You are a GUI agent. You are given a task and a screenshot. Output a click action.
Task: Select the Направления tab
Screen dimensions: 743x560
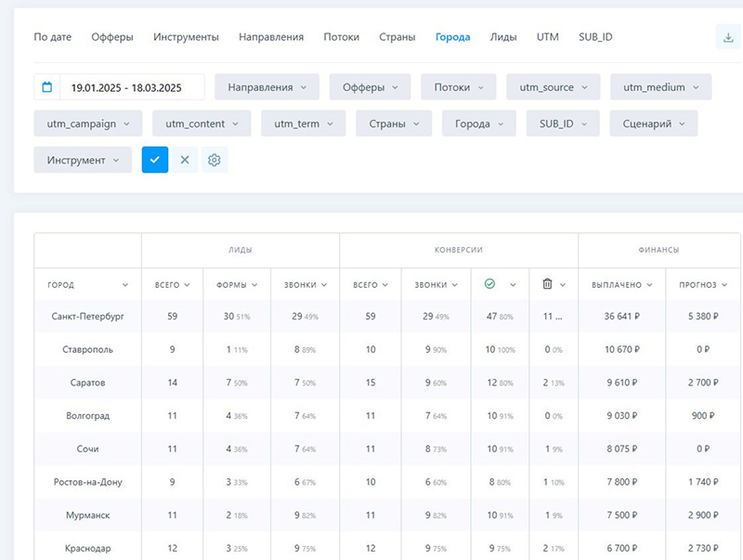point(271,37)
